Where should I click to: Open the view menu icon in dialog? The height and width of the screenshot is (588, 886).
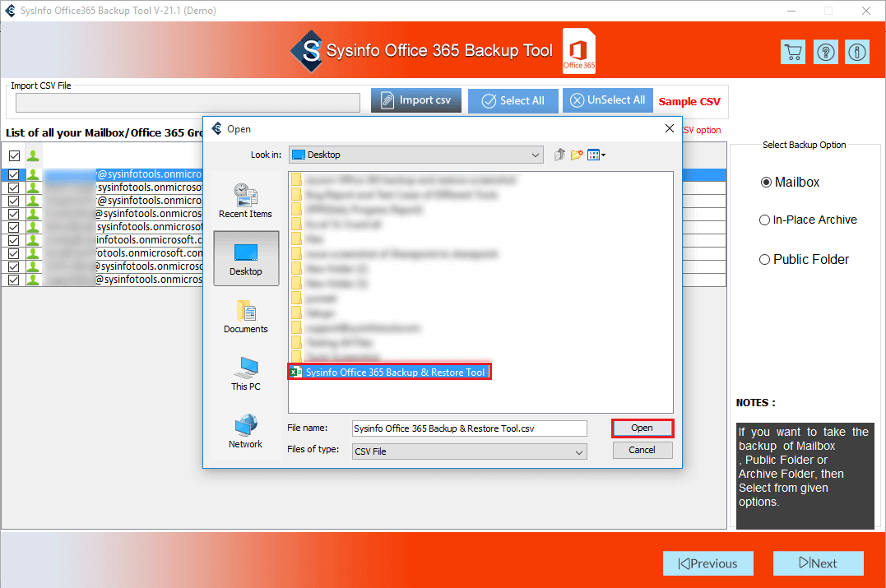[596, 155]
